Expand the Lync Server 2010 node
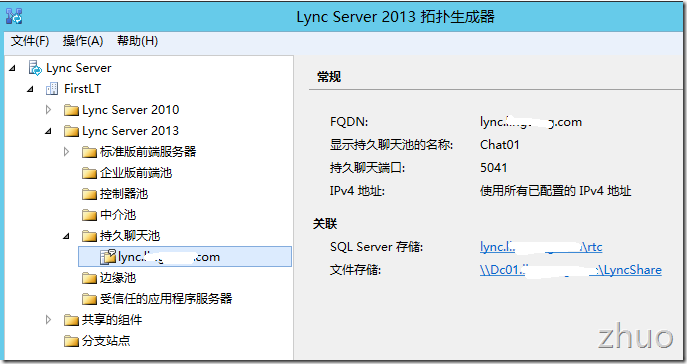The height and width of the screenshot is (364, 687). [49, 110]
